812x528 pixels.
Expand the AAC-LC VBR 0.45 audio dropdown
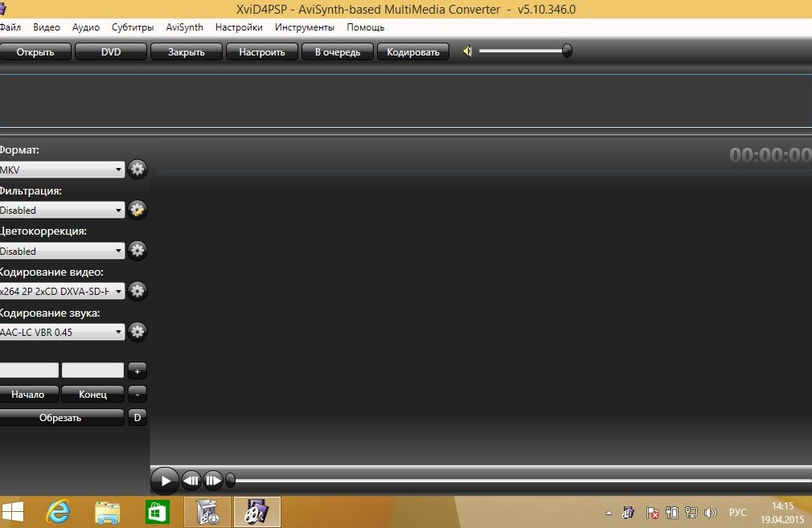point(62,332)
